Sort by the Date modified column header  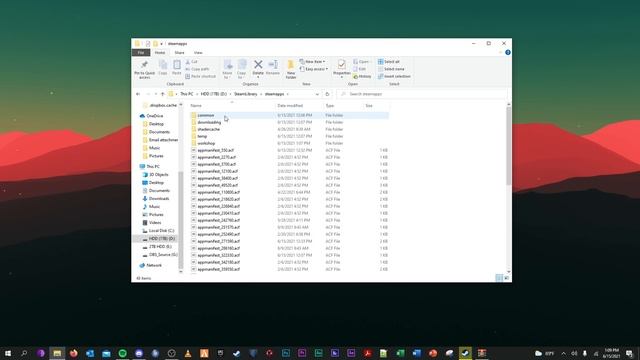299,106
